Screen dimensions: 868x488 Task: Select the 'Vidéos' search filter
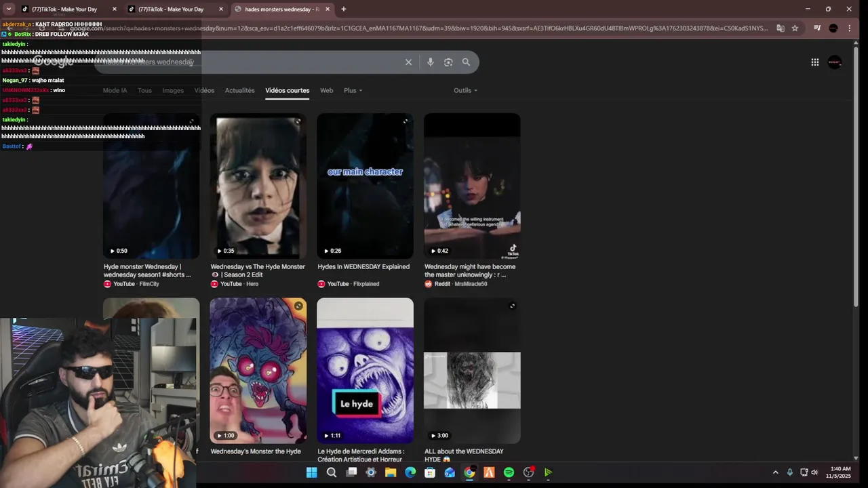pos(204,90)
